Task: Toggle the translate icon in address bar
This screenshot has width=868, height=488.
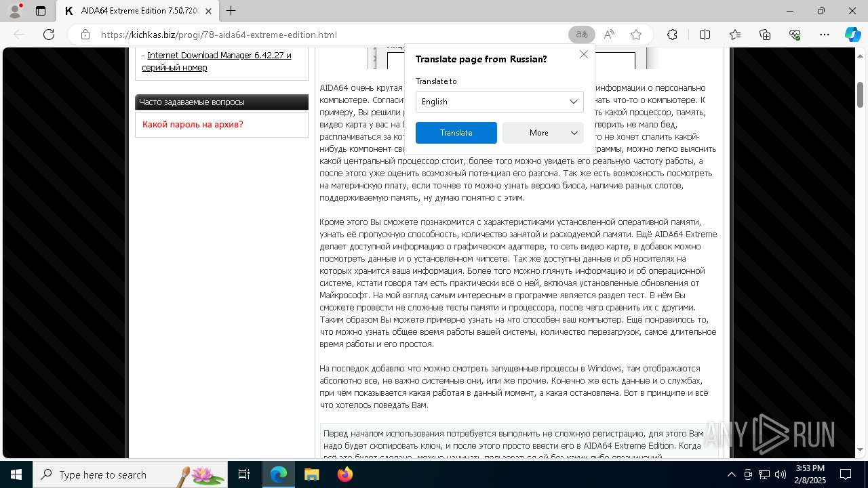Action: pyautogui.click(x=581, y=35)
